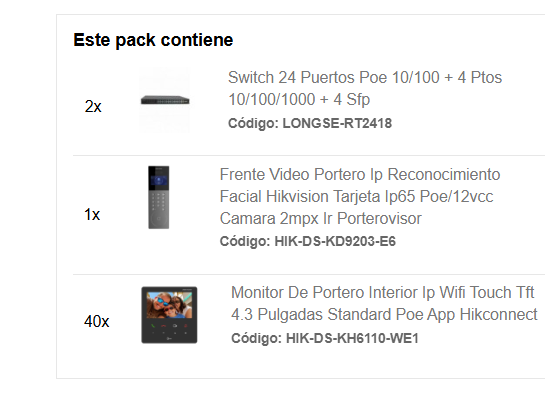Click 'Camara 2mpx Ir Porterovisor' title line

(x=320, y=219)
